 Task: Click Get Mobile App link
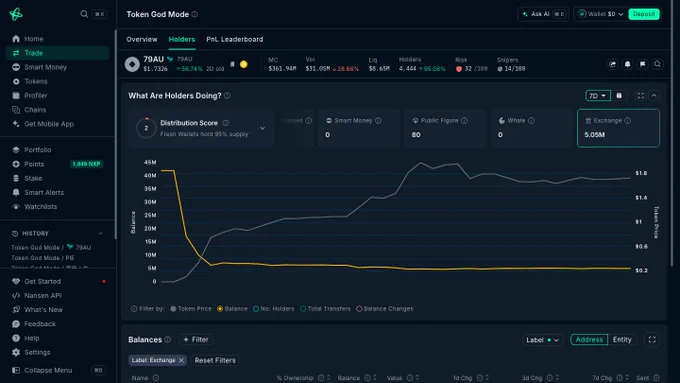49,124
